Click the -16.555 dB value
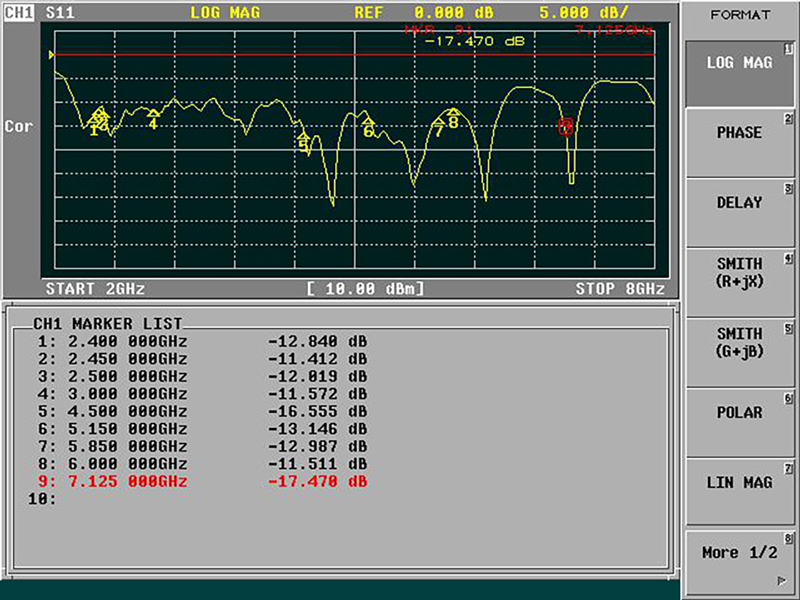This screenshot has width=800, height=600. point(317,411)
